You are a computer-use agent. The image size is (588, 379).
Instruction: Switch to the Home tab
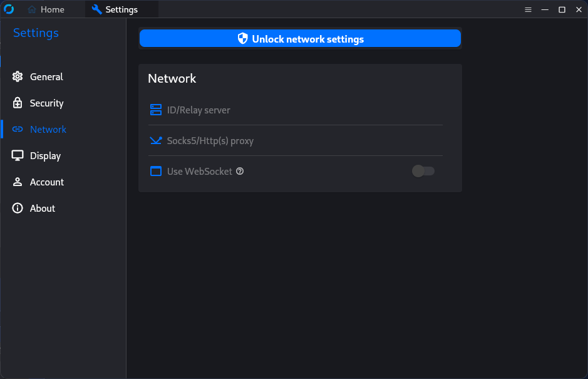pos(46,9)
